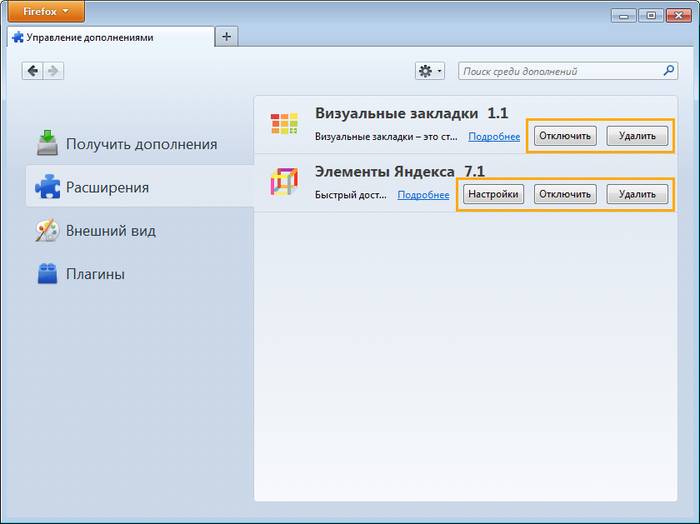Open a new tab with plus button
The image size is (700, 524).
pyautogui.click(x=227, y=36)
